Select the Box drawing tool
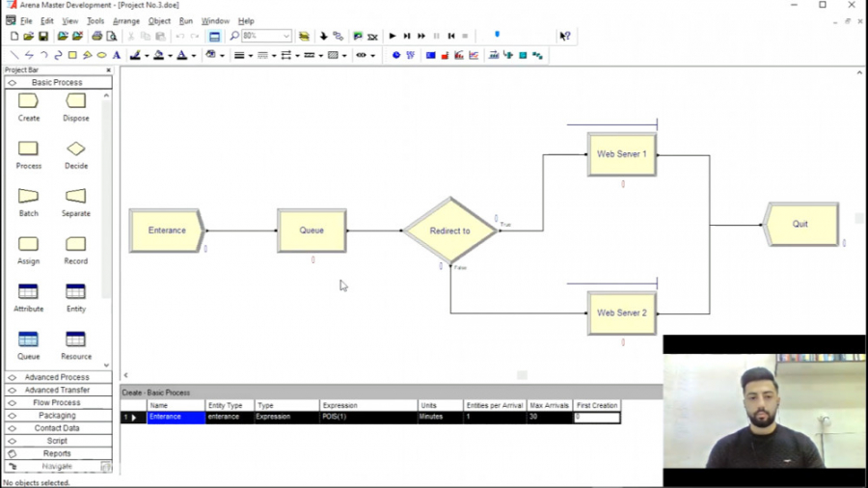 (72, 55)
